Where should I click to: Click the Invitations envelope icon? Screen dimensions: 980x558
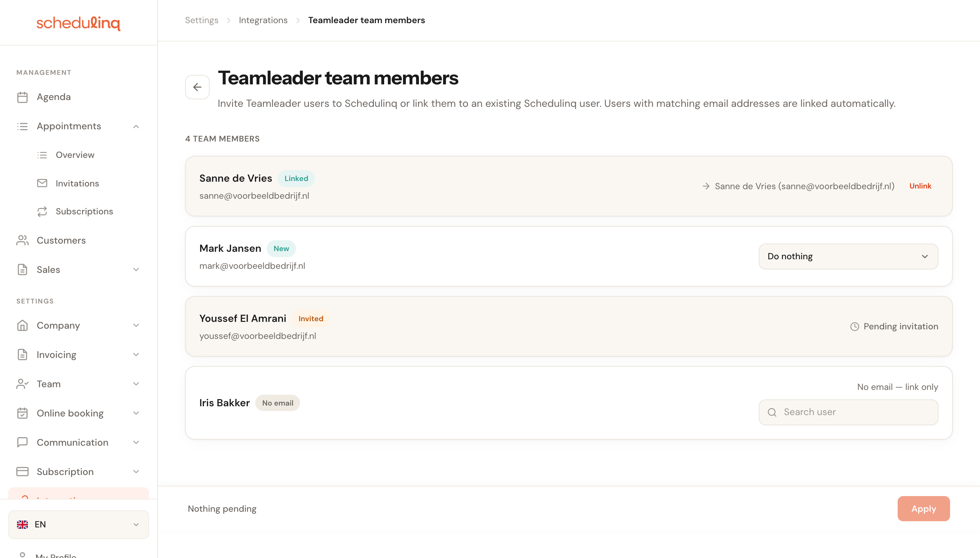pos(42,183)
